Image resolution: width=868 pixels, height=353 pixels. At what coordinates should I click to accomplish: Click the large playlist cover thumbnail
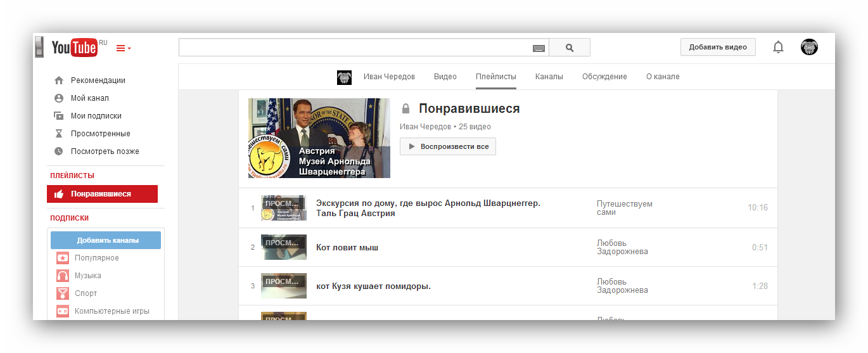tap(319, 138)
